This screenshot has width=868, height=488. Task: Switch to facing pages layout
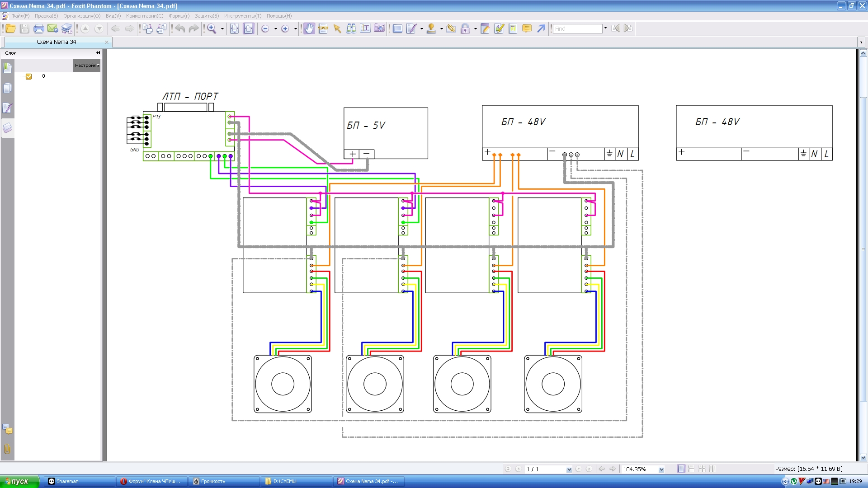pos(712,469)
